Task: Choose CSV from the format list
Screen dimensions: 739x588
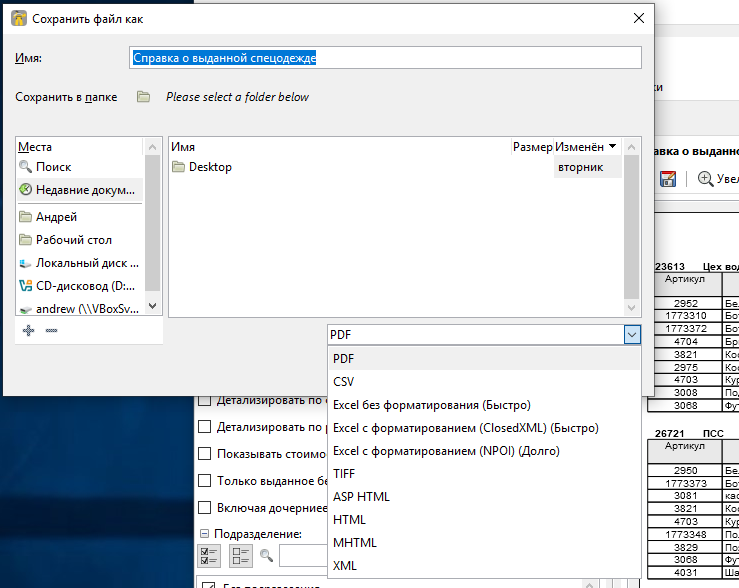Action: [343, 381]
